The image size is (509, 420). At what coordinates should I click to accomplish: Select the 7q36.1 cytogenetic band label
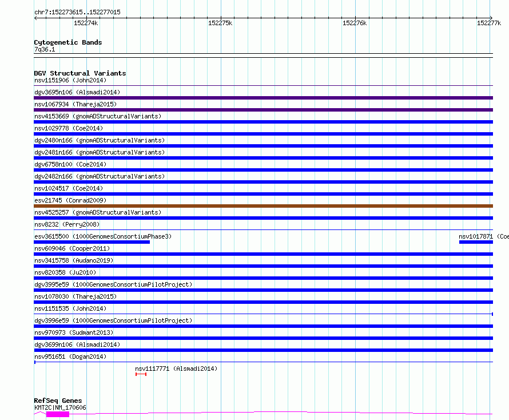click(45, 49)
